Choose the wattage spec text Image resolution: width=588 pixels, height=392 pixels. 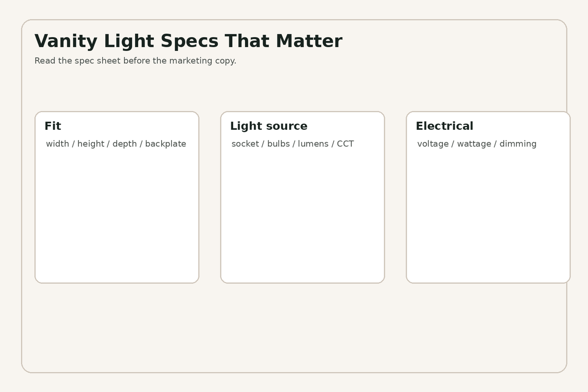point(474,144)
